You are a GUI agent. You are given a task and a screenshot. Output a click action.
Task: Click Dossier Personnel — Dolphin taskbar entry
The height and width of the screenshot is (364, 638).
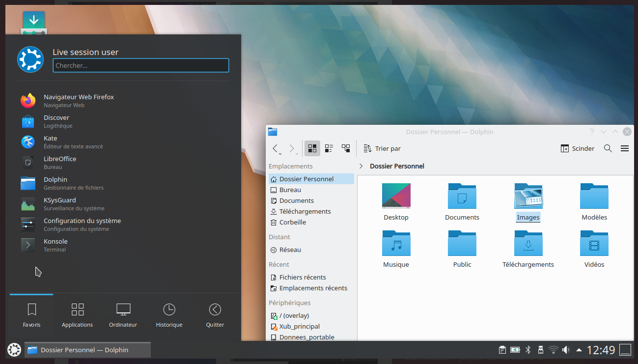tap(88, 350)
